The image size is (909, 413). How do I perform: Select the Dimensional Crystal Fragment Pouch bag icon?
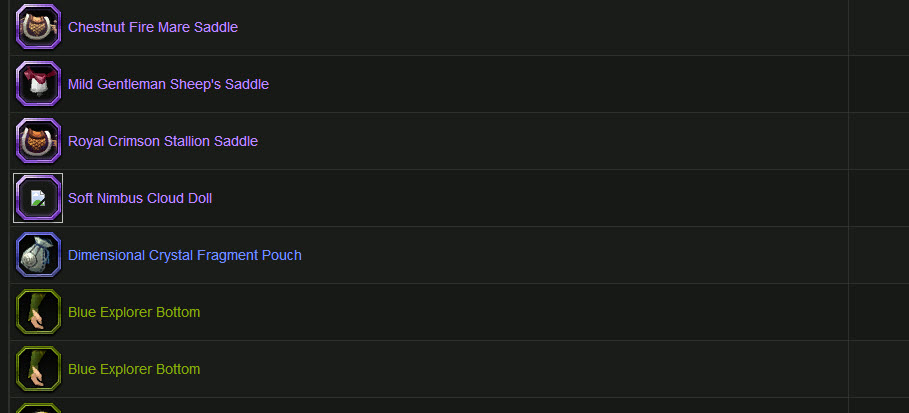tap(38, 255)
